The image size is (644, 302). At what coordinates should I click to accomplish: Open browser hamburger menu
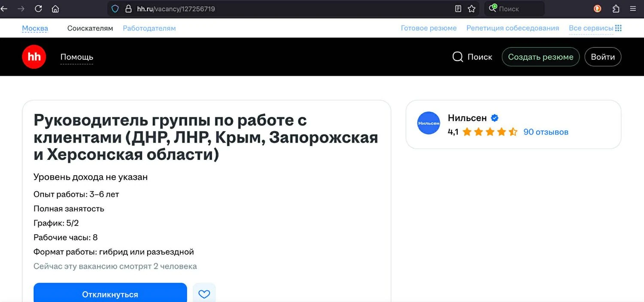pos(632,9)
